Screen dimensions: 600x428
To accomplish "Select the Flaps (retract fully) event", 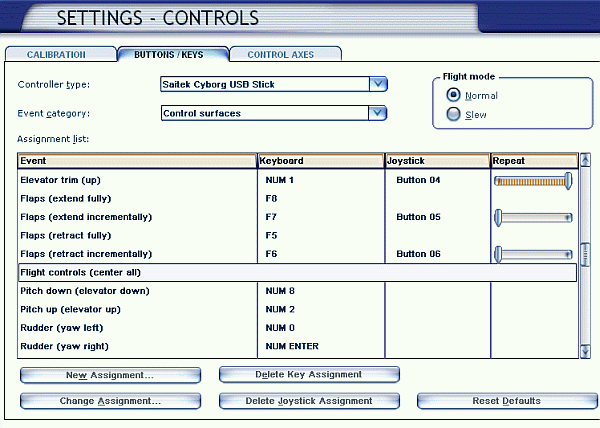I will click(66, 235).
